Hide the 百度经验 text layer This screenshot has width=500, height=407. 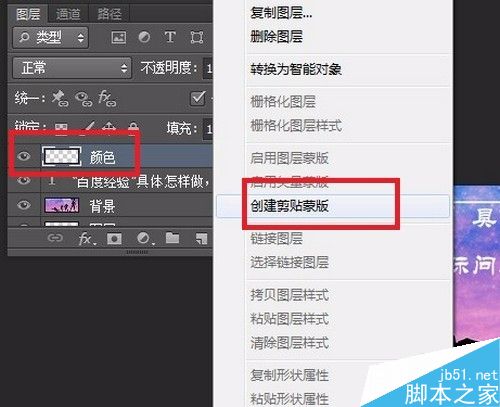click(x=23, y=180)
